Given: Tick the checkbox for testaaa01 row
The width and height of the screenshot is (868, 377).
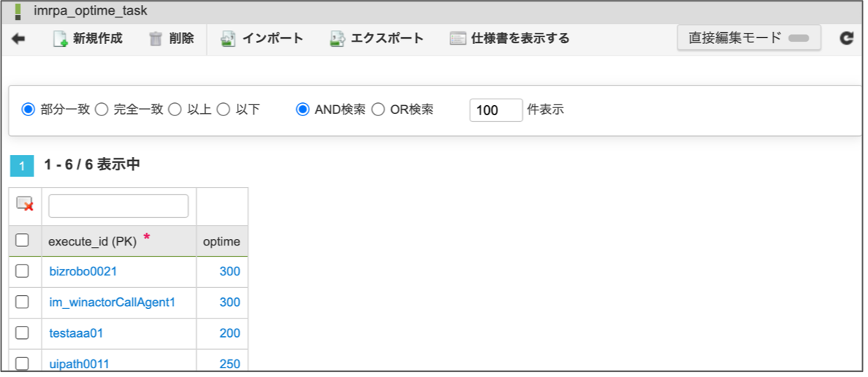Looking at the screenshot, I should (x=22, y=332).
